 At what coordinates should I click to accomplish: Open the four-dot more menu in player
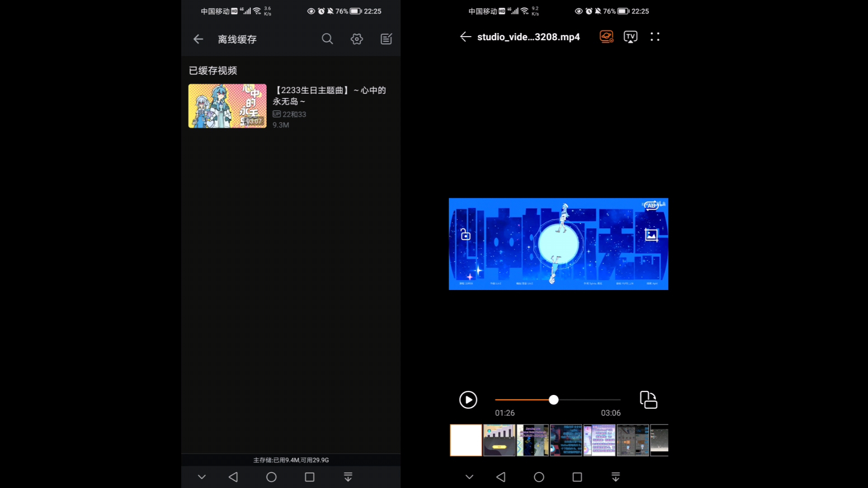655,37
